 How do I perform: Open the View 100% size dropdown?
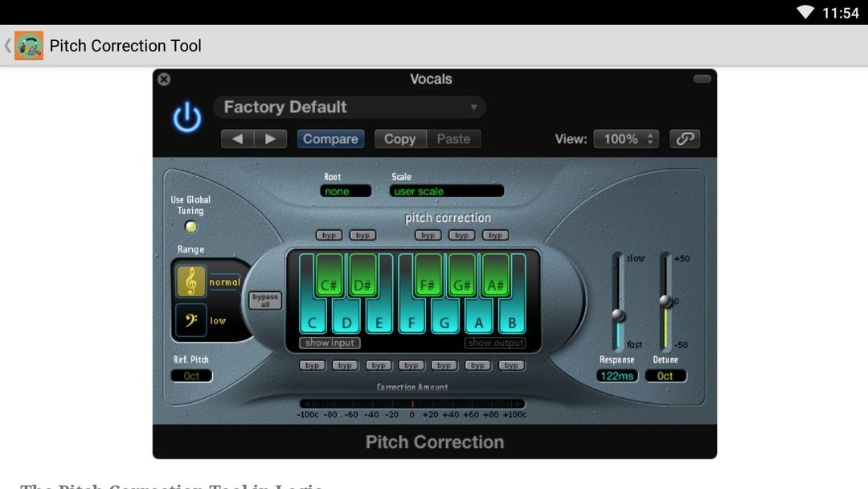[626, 138]
